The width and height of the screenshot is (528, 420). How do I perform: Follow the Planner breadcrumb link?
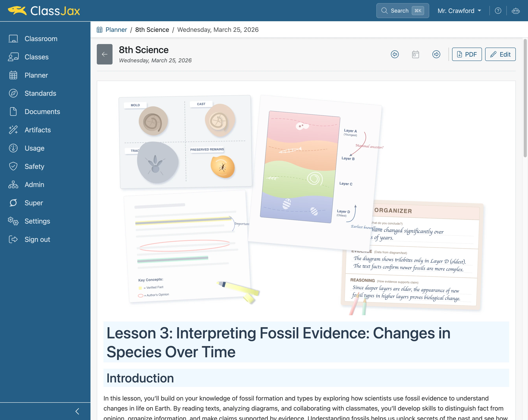coord(116,30)
